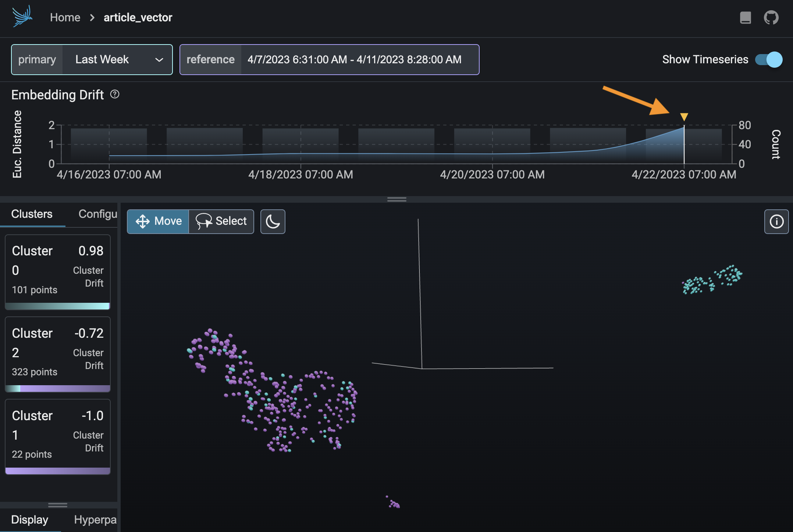Click the timeseries panel resize handle
The image size is (793, 532).
(396, 199)
